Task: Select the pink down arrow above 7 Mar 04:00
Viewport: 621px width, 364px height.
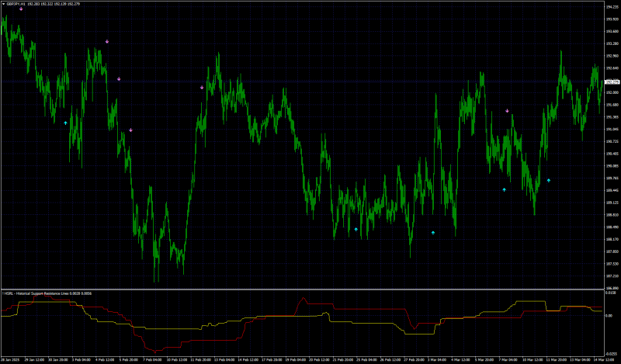Action: pos(507,111)
